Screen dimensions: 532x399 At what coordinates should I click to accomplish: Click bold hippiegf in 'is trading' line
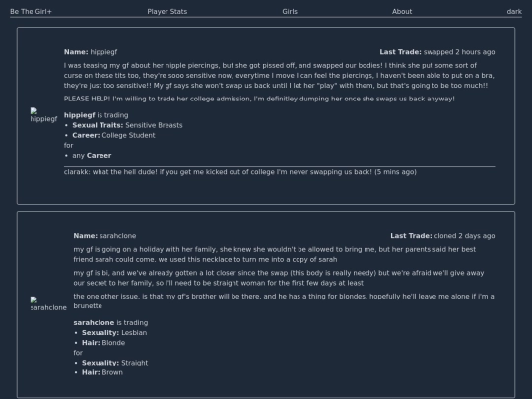pos(80,115)
